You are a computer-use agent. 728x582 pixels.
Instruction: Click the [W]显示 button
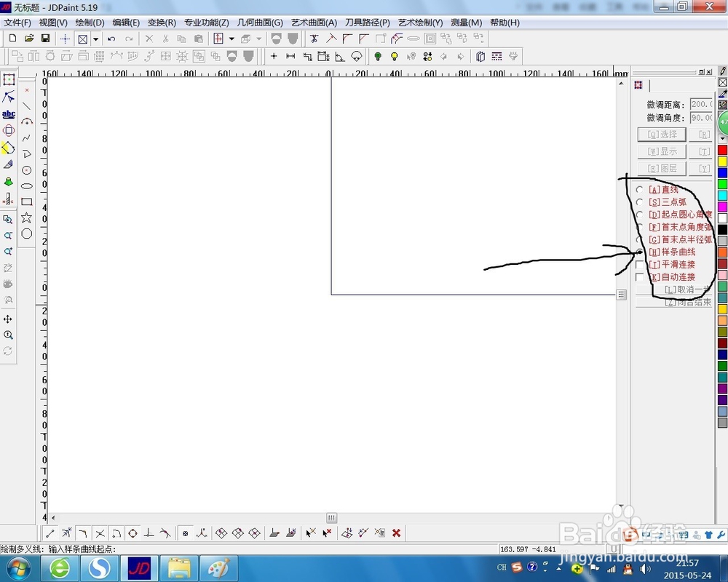[x=662, y=151]
